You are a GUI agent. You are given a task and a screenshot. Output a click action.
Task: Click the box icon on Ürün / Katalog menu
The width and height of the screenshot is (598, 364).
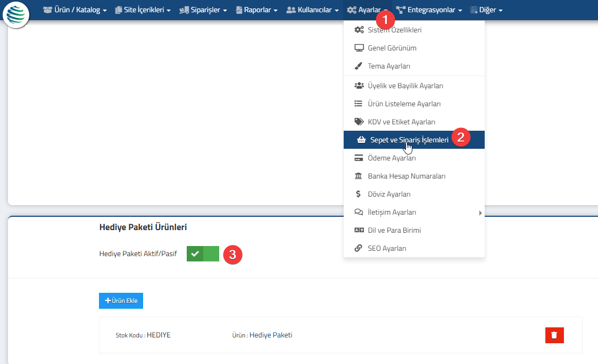point(48,10)
